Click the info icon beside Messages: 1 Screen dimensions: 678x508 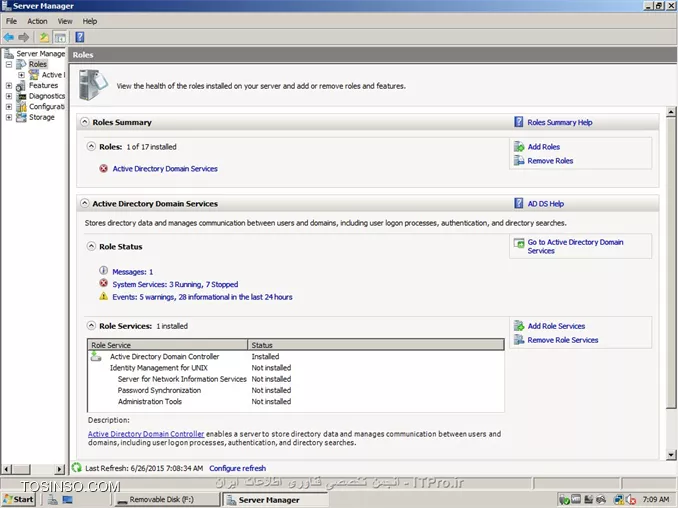point(103,271)
